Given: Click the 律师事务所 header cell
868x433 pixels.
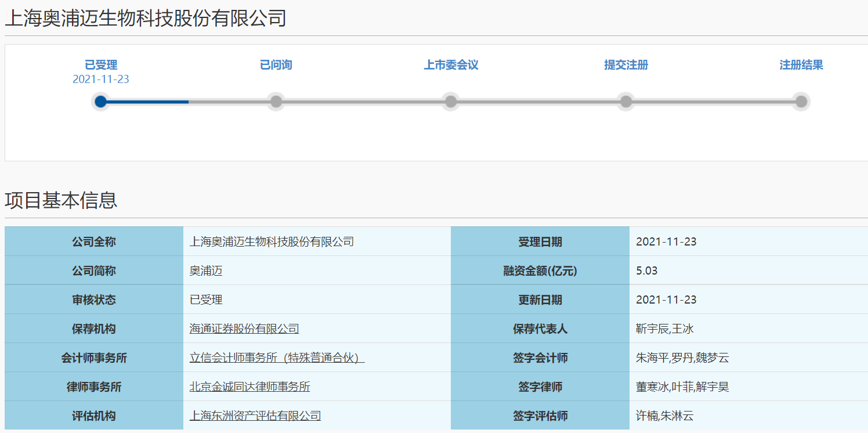Looking at the screenshot, I should (x=94, y=387).
